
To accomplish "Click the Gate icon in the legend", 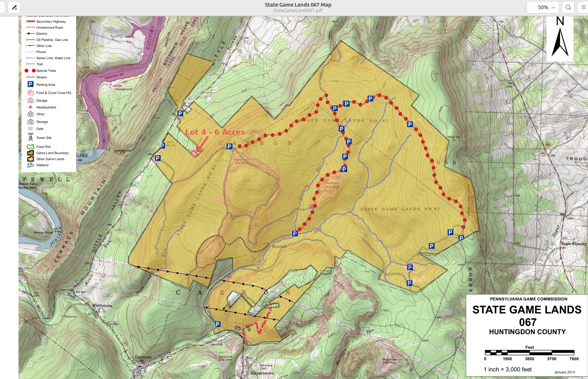I will [x=30, y=129].
